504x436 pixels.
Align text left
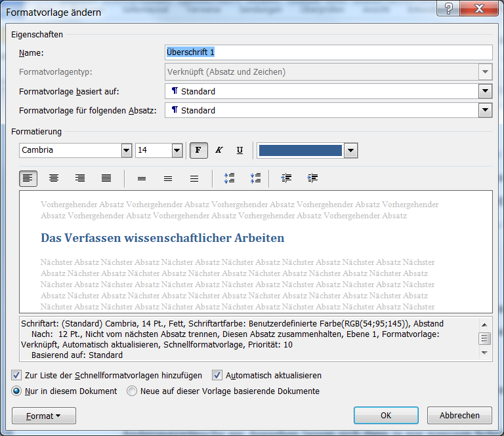tap(28, 178)
